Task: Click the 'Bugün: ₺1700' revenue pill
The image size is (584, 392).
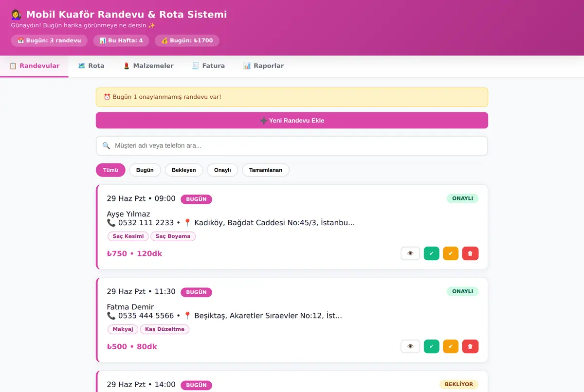Action: coord(187,40)
